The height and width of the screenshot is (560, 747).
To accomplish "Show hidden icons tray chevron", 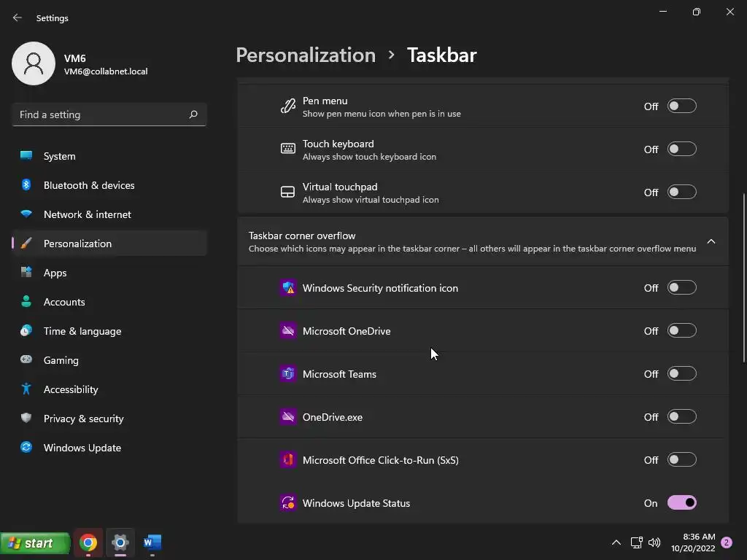I will [616, 542].
